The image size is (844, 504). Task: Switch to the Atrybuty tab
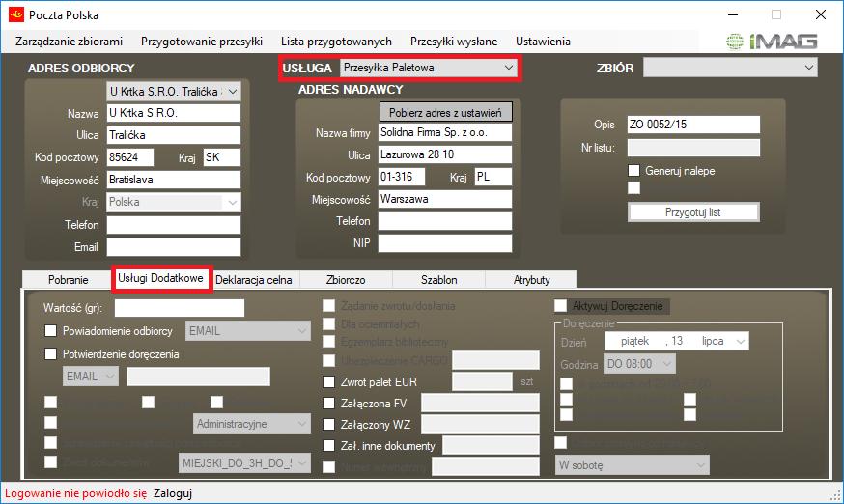[531, 279]
